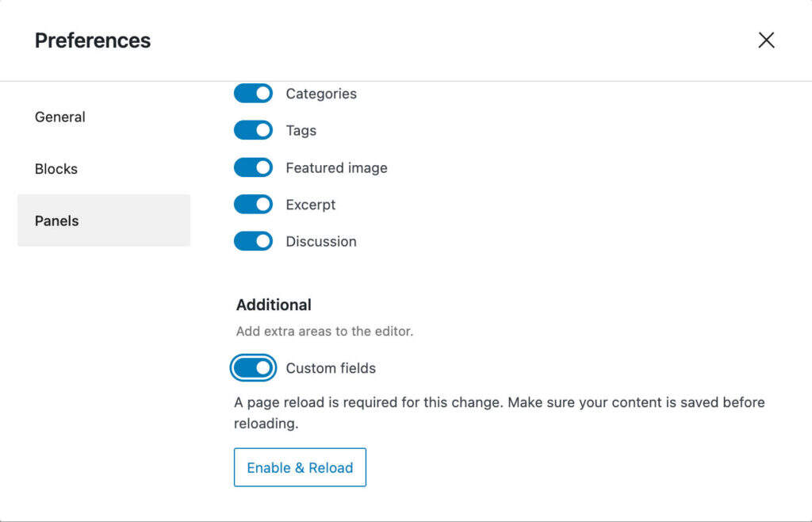
Task: Click the Additional section heading
Action: 274,305
